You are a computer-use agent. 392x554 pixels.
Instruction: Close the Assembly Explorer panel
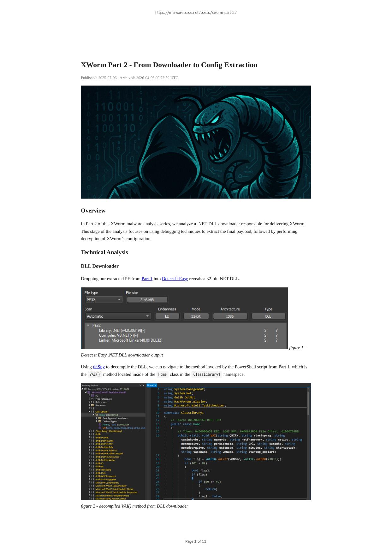tap(144, 385)
